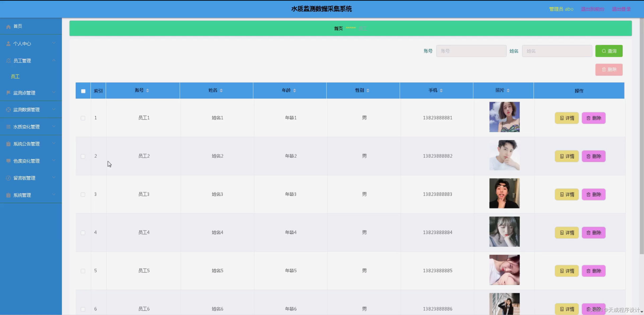Sort the table by 手机 column arrows

tap(441, 90)
